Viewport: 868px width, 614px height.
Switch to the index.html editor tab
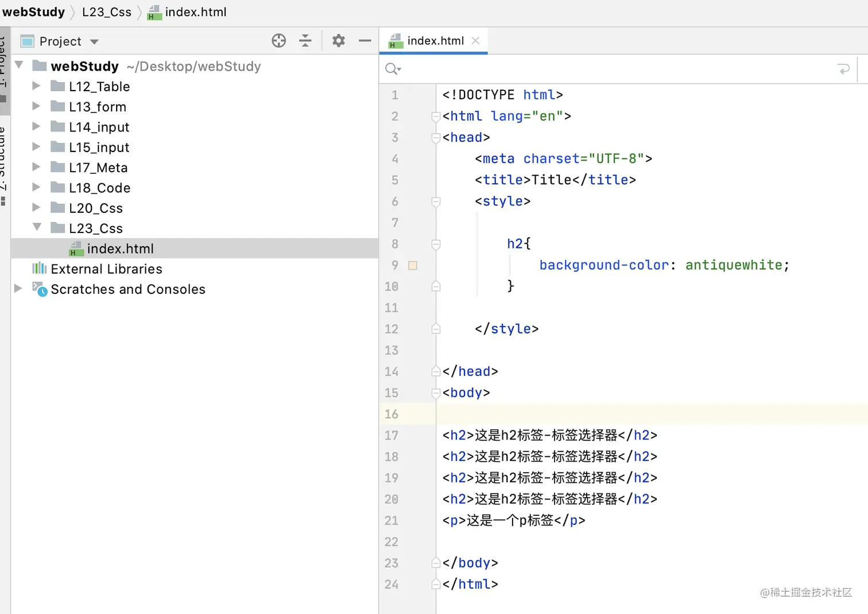[433, 41]
